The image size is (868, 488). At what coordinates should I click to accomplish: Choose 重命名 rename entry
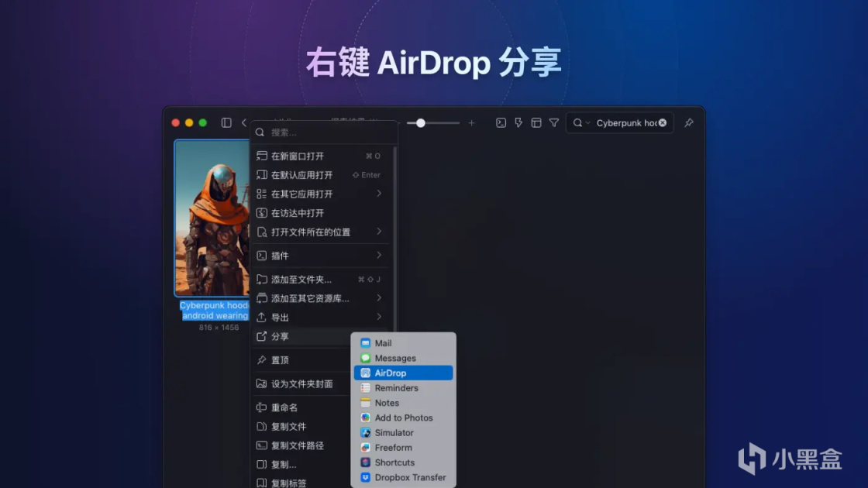pyautogui.click(x=301, y=407)
